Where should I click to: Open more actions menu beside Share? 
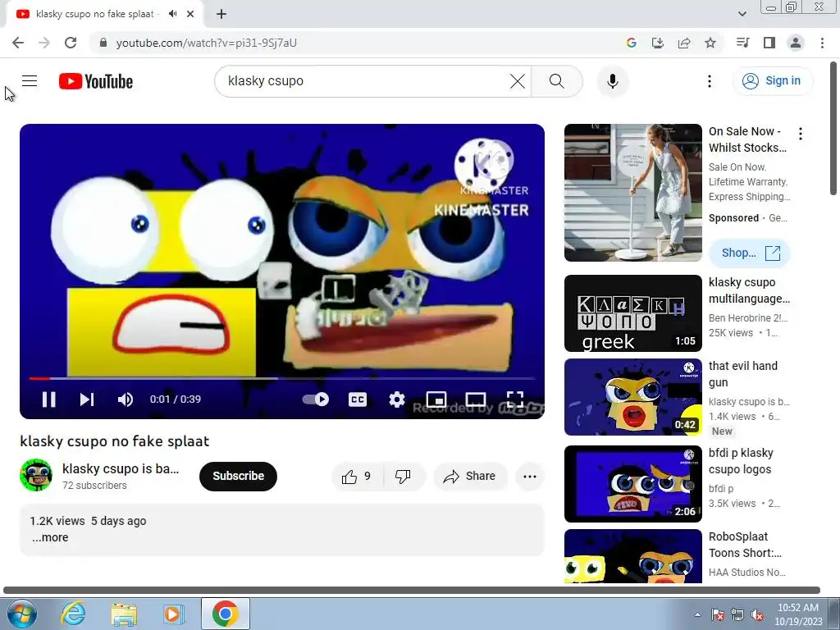point(530,477)
